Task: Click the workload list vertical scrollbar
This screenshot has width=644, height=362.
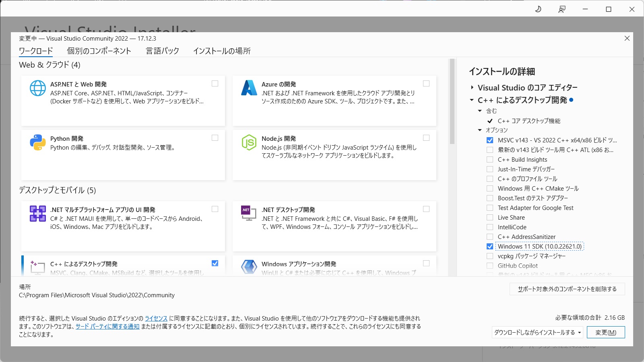Action: coord(452,101)
